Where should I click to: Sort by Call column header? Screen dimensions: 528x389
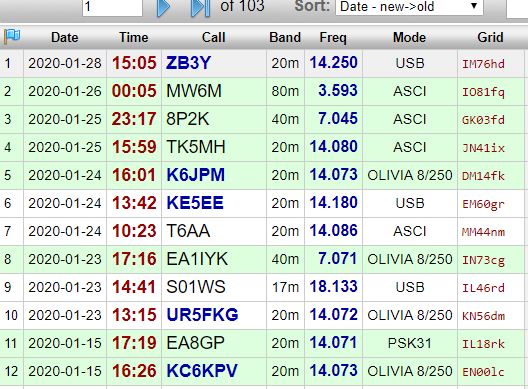pos(213,37)
